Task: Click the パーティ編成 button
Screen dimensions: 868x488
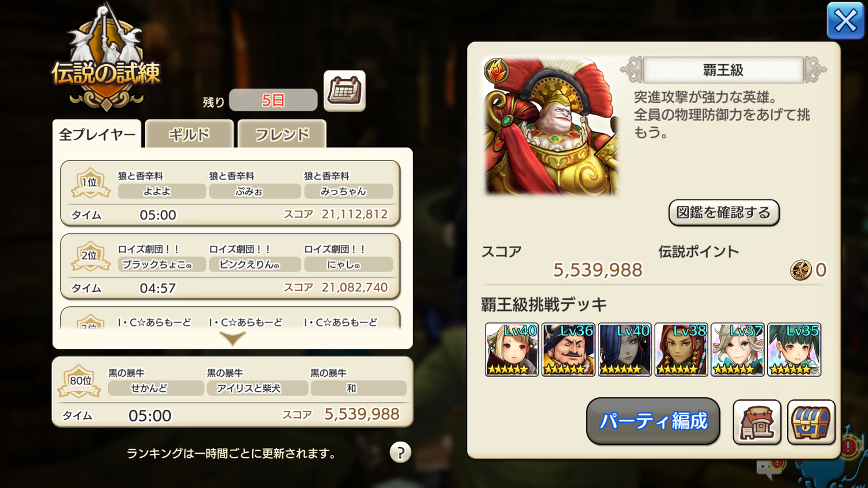Action: tap(653, 421)
